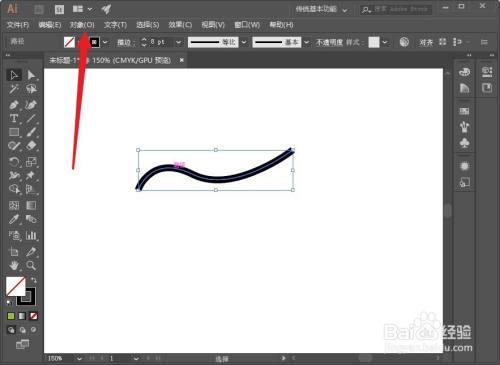Set paint to None
The height and width of the screenshot is (365, 500).
pos(33,316)
